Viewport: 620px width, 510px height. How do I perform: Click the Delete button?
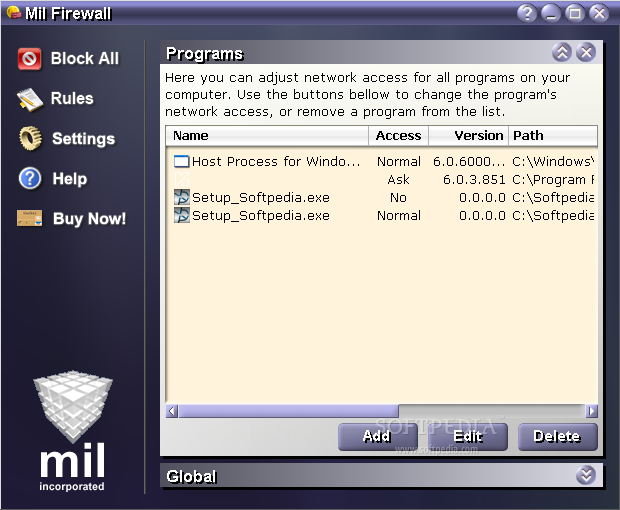click(558, 436)
